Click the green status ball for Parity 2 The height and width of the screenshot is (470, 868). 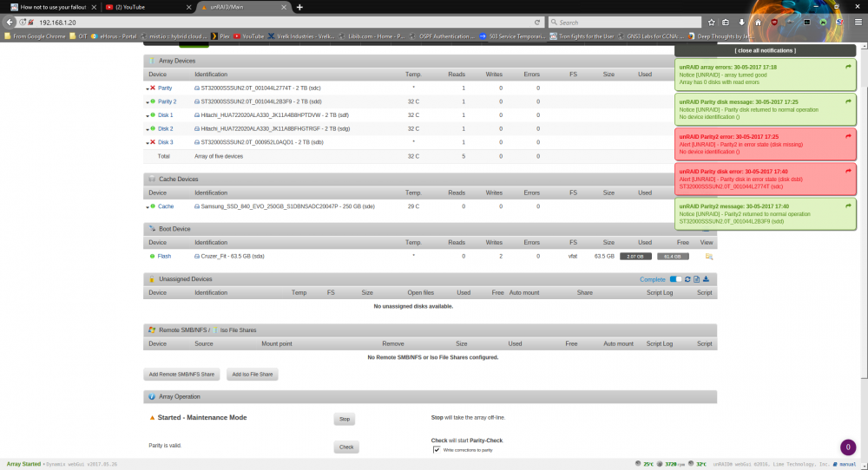(x=153, y=101)
